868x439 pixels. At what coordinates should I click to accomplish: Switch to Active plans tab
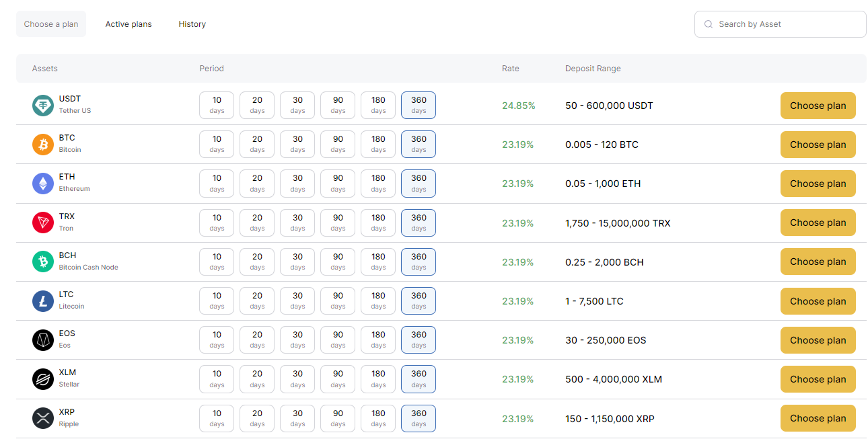[129, 24]
